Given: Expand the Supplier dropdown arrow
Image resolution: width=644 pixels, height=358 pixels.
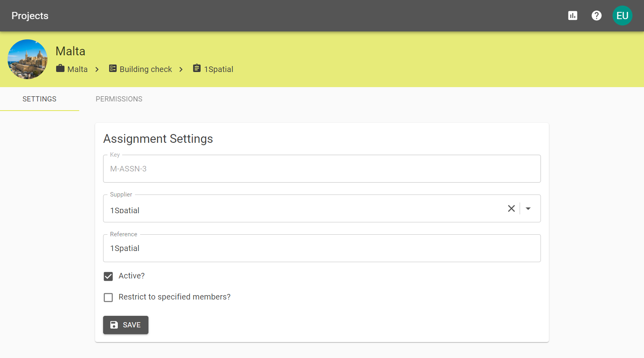Looking at the screenshot, I should pyautogui.click(x=528, y=208).
